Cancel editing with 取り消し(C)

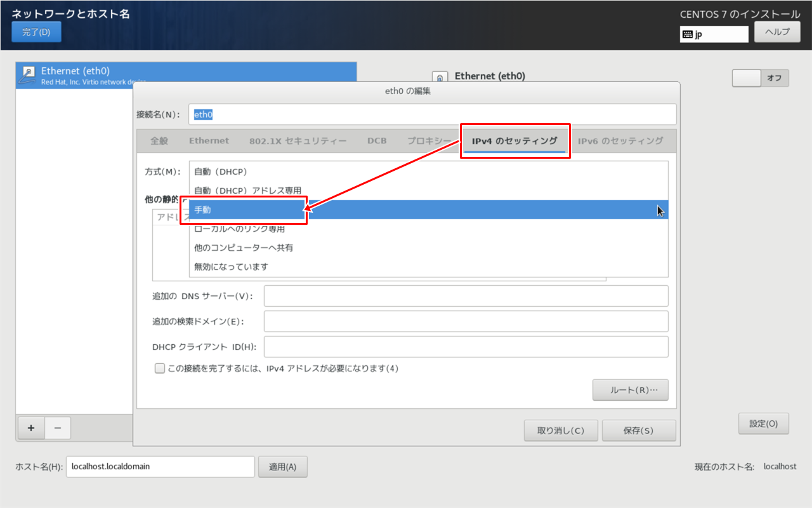[561, 430]
